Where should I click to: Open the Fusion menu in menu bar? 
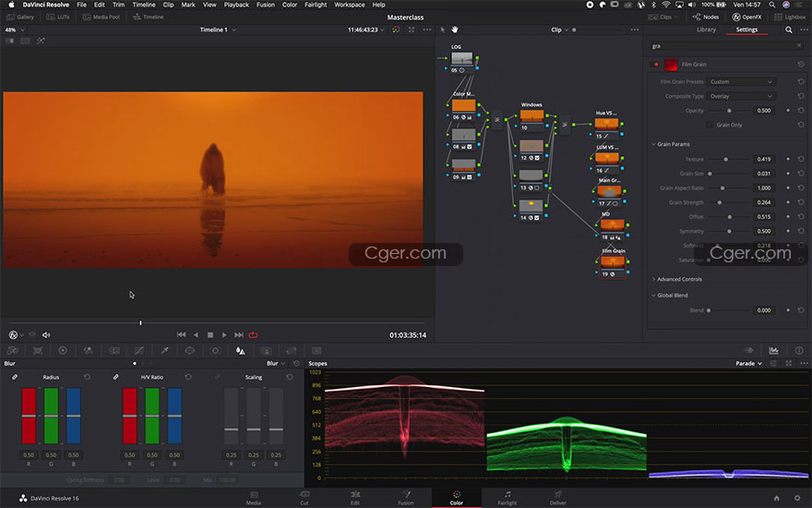pos(266,5)
